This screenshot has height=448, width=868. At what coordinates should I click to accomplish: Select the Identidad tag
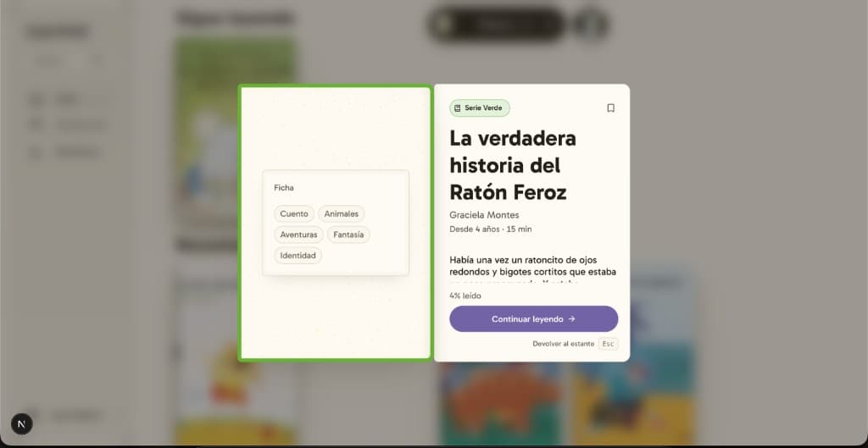pos(298,256)
